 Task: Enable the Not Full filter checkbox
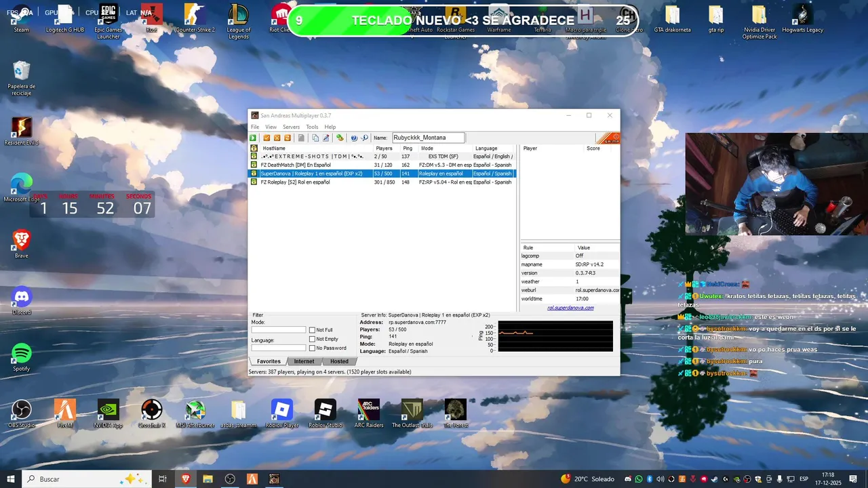coord(312,330)
